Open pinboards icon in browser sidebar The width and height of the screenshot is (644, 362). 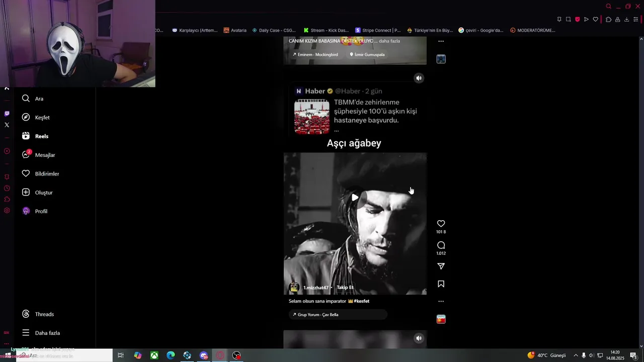(x=7, y=177)
